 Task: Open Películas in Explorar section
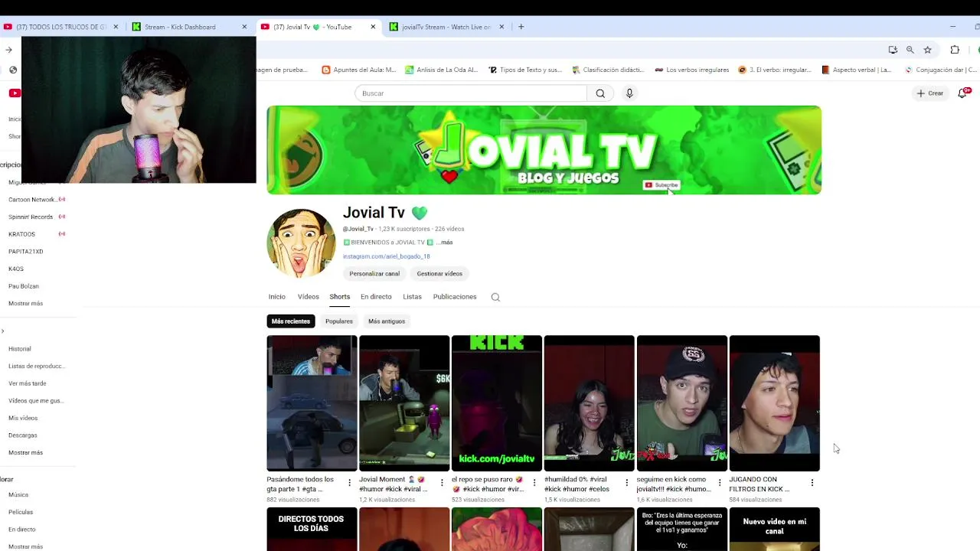[21, 512]
